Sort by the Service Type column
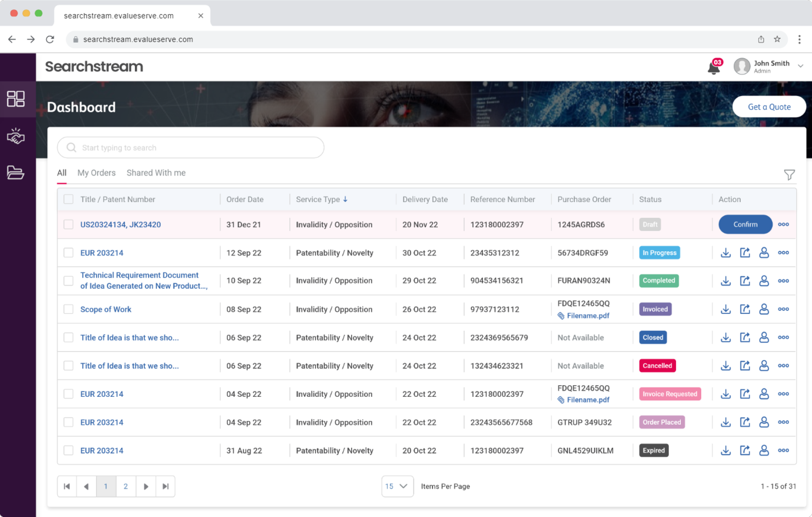 coord(322,199)
